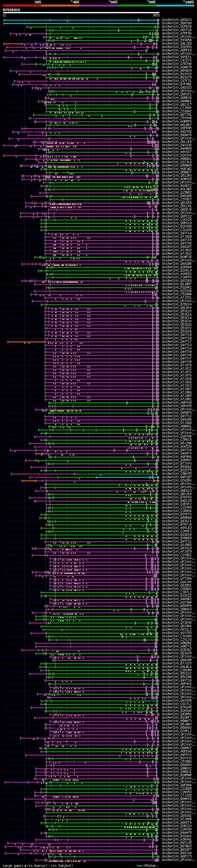This screenshot has width=197, height=868.
Task: Click the orange ~40% identity legend segment
Action: (60, 6)
